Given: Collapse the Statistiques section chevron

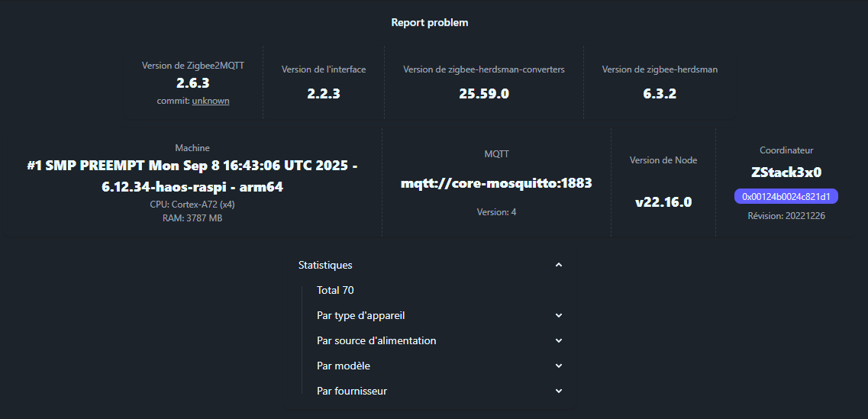Looking at the screenshot, I should (559, 265).
